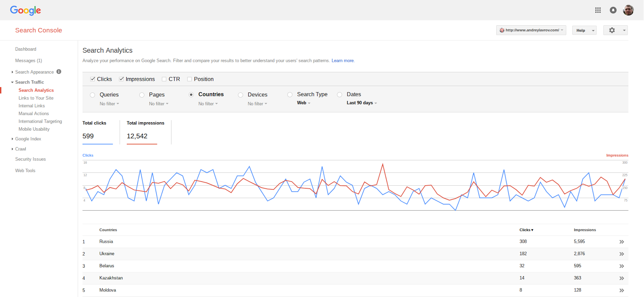Select the Queries radio button
This screenshot has width=644, height=297.
[x=93, y=95]
